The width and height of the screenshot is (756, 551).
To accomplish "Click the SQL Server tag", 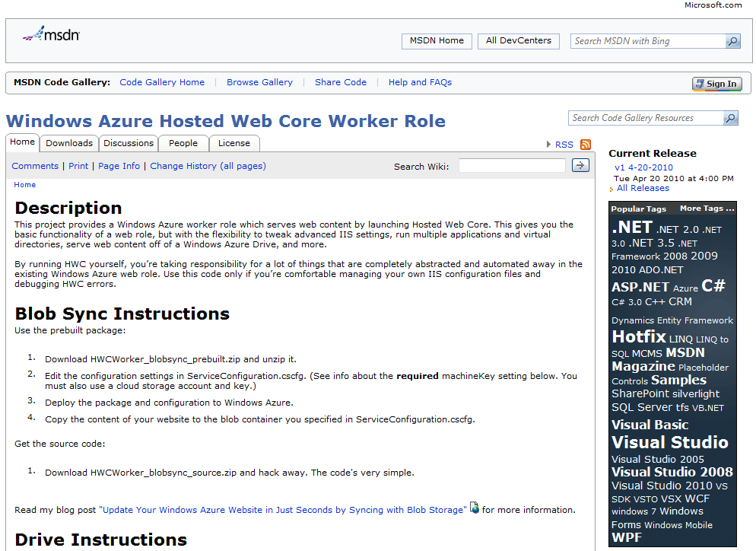I will tap(642, 407).
